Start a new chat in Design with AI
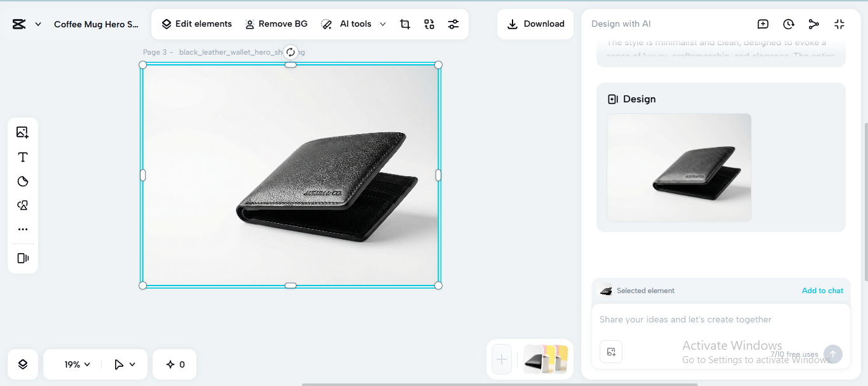The width and height of the screenshot is (868, 386). pos(763,24)
